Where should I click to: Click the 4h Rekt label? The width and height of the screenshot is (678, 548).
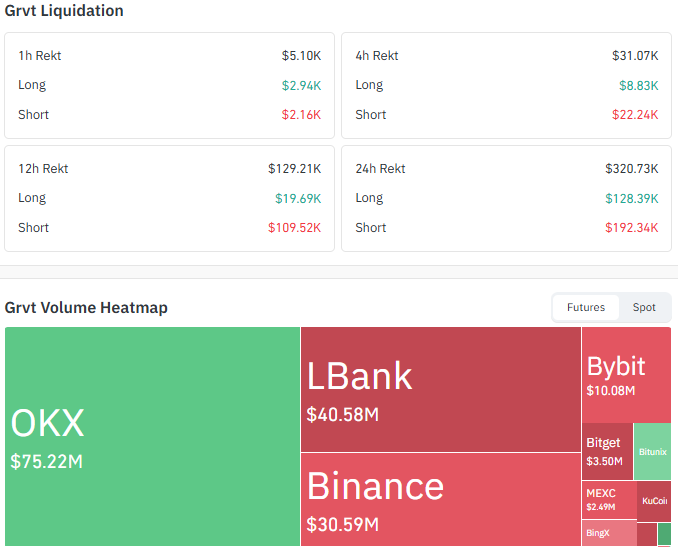pyautogui.click(x=377, y=56)
